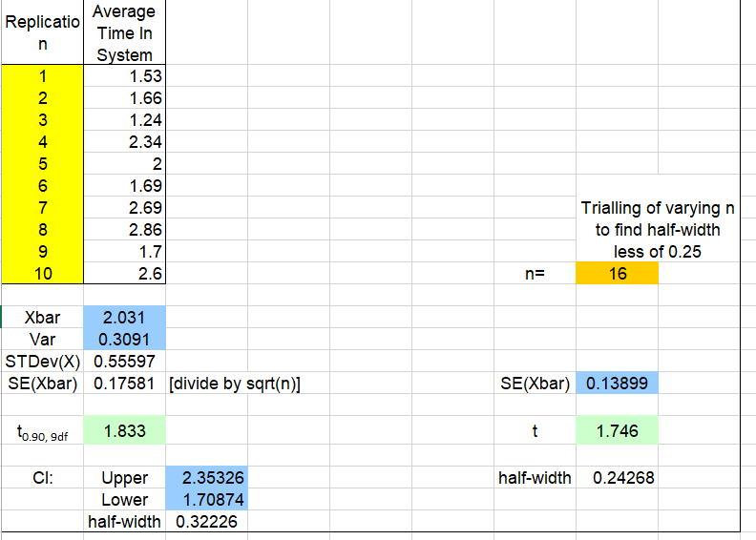
Task: Select the half-width value 0.24268
Action: point(618,477)
